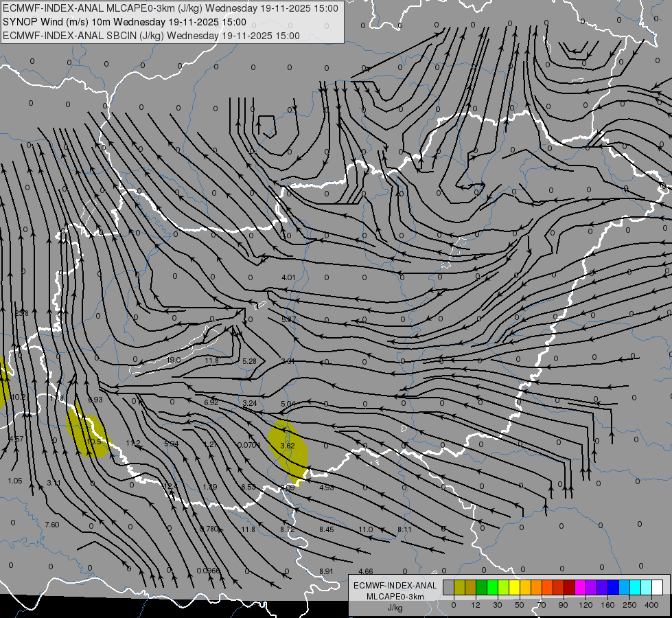Click the legend tick value 50
This screenshot has height=618, width=672.
pyautogui.click(x=520, y=605)
